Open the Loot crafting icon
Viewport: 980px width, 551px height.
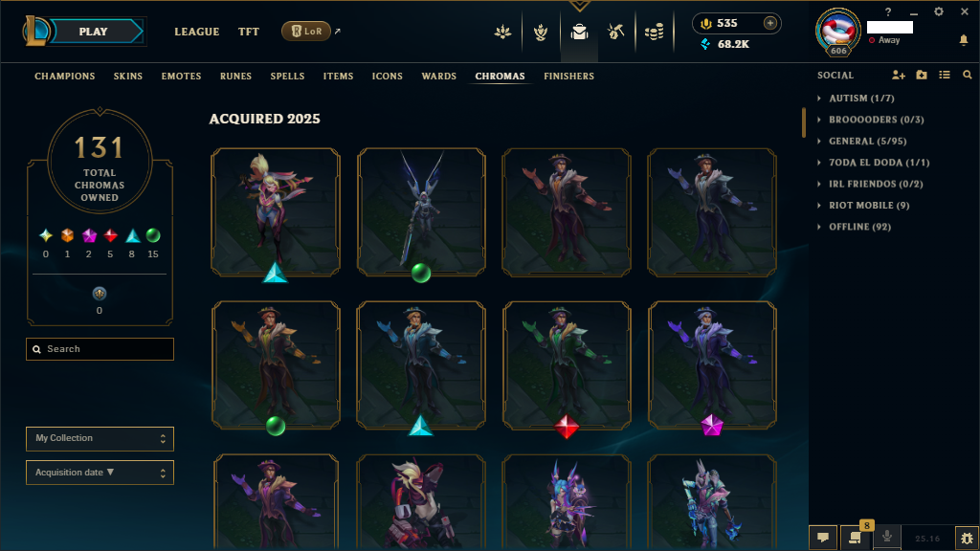pyautogui.click(x=615, y=32)
